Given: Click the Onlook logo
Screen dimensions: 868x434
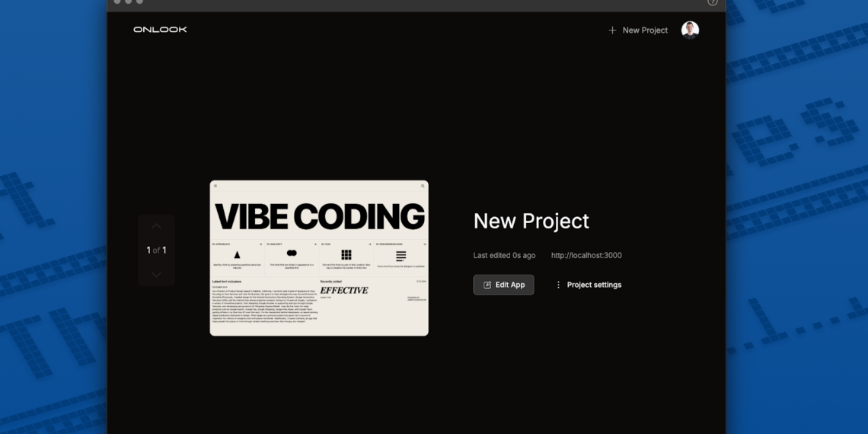Looking at the screenshot, I should pos(160,30).
